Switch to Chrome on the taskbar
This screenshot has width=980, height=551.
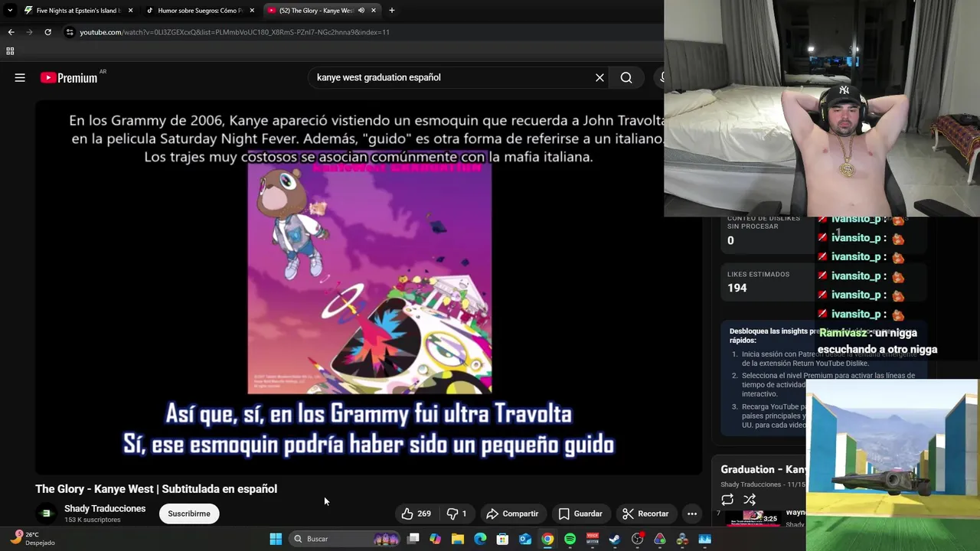[547, 539]
